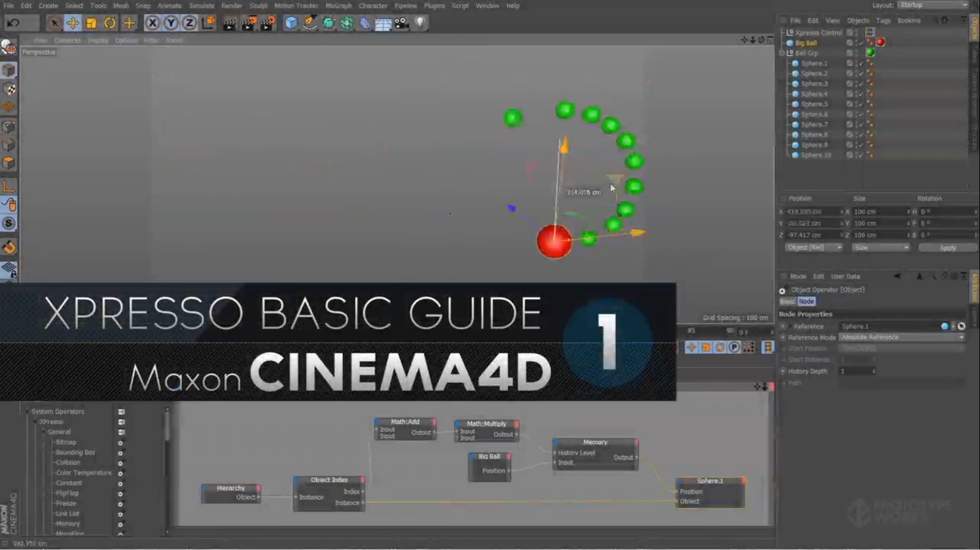This screenshot has height=550, width=980.
Task: Click the Xpresso tag on Xpresso Control
Action: click(x=870, y=32)
